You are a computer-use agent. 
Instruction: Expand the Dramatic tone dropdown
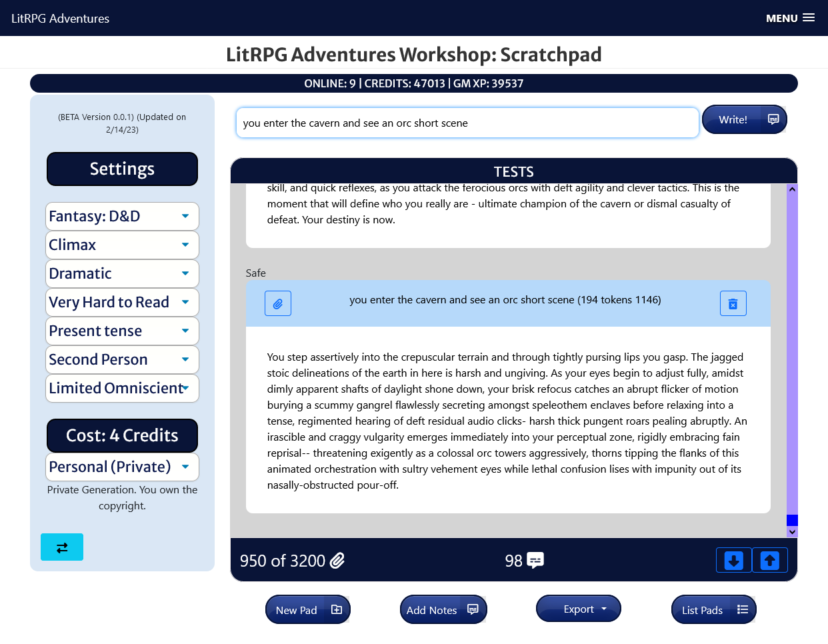coord(122,273)
